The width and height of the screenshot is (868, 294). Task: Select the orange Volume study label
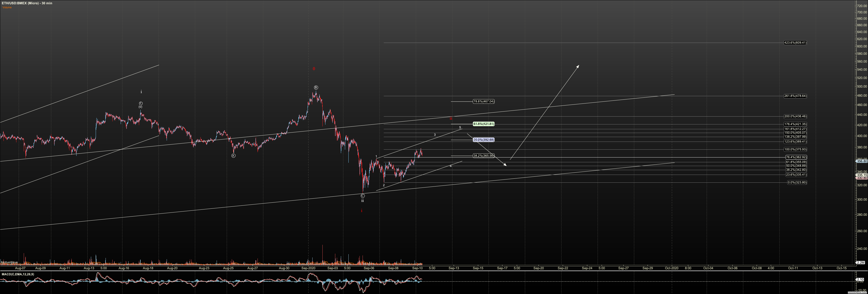pyautogui.click(x=7, y=7)
